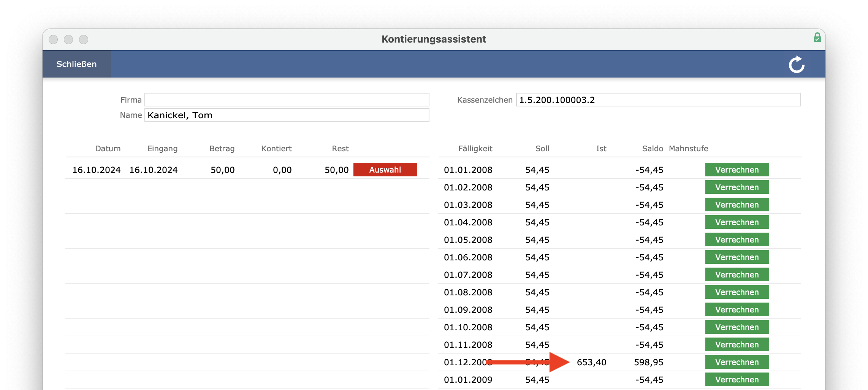Screen dimensions: 868x390
Task: Click the Name field containing Kanickel, Tom
Action: (287, 115)
